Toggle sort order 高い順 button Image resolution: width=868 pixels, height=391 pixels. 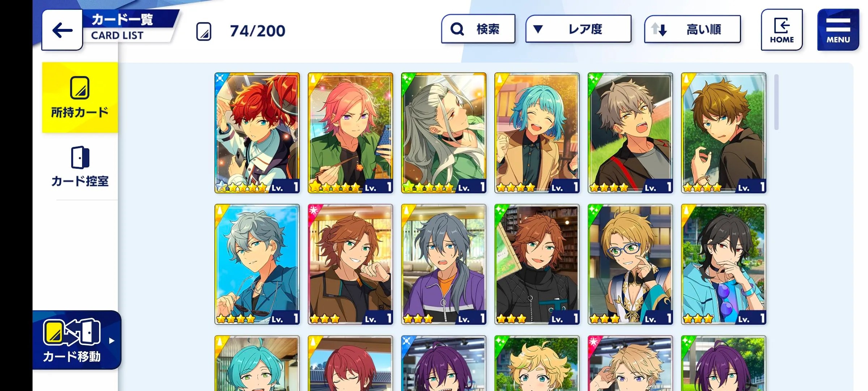point(692,29)
